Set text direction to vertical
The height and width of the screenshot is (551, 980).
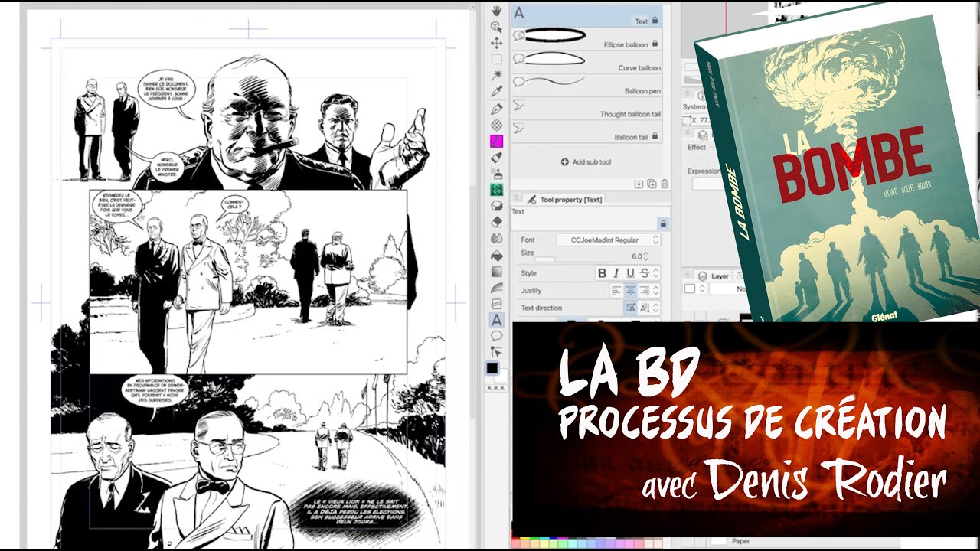(x=644, y=308)
